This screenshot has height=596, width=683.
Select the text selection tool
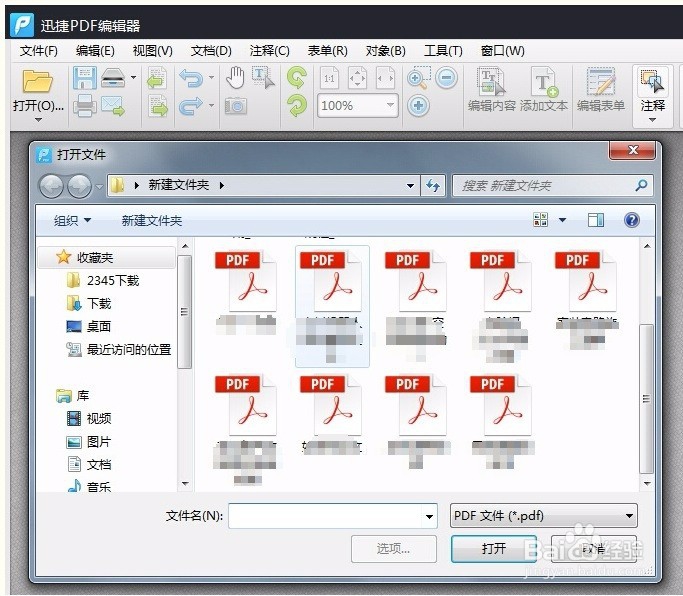pos(264,78)
